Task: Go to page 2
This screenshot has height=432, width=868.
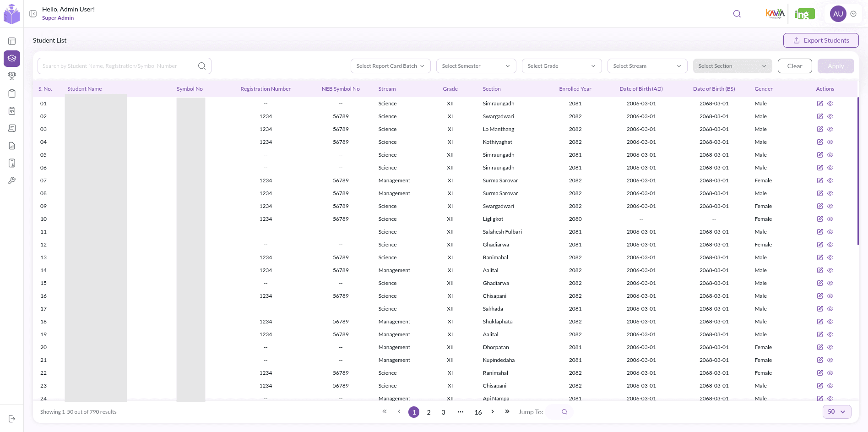Action: point(429,412)
